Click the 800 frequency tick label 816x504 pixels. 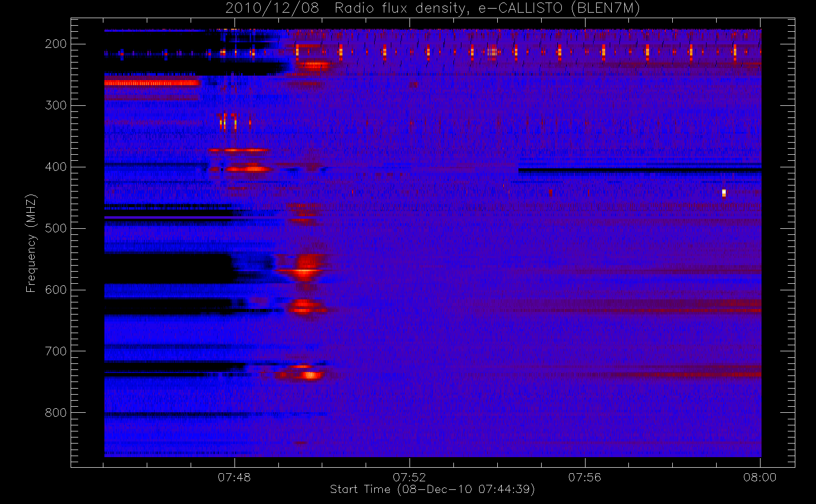55,413
